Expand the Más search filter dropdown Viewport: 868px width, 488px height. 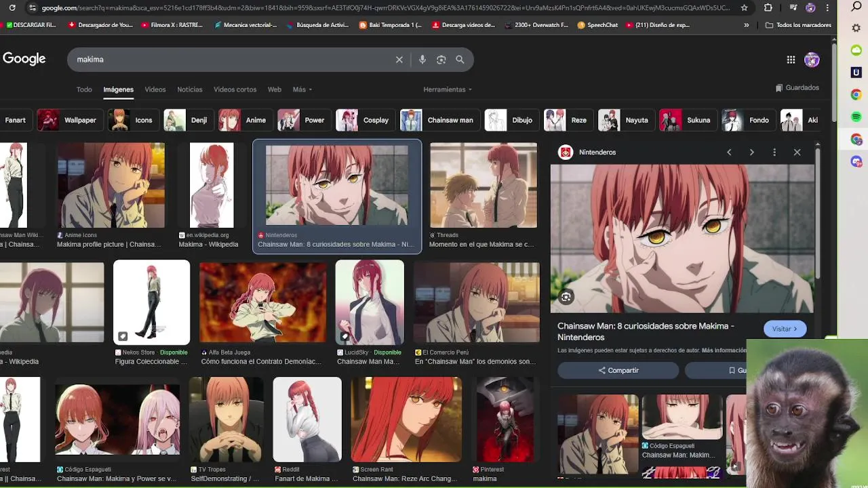pos(302,89)
